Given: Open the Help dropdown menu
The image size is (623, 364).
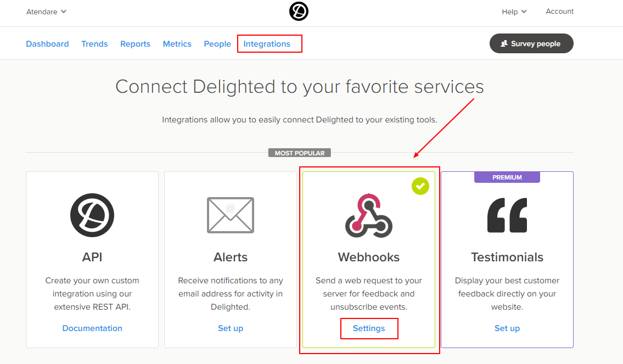Looking at the screenshot, I should pos(514,12).
